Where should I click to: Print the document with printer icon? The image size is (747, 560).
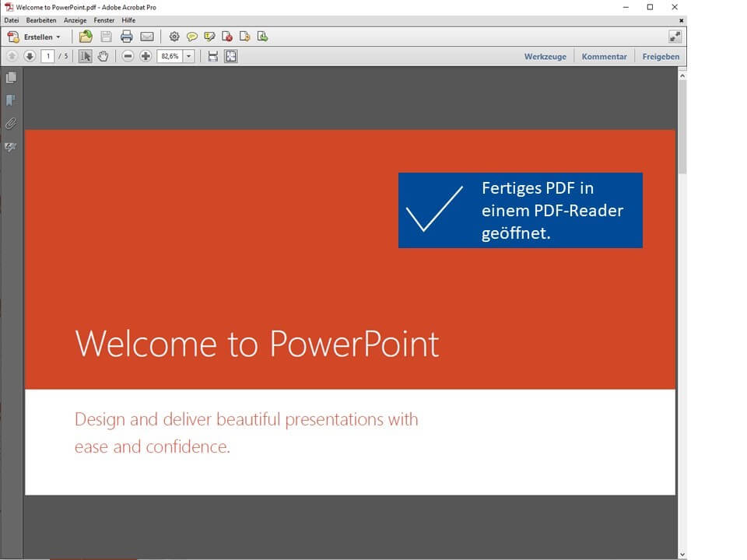coord(127,37)
